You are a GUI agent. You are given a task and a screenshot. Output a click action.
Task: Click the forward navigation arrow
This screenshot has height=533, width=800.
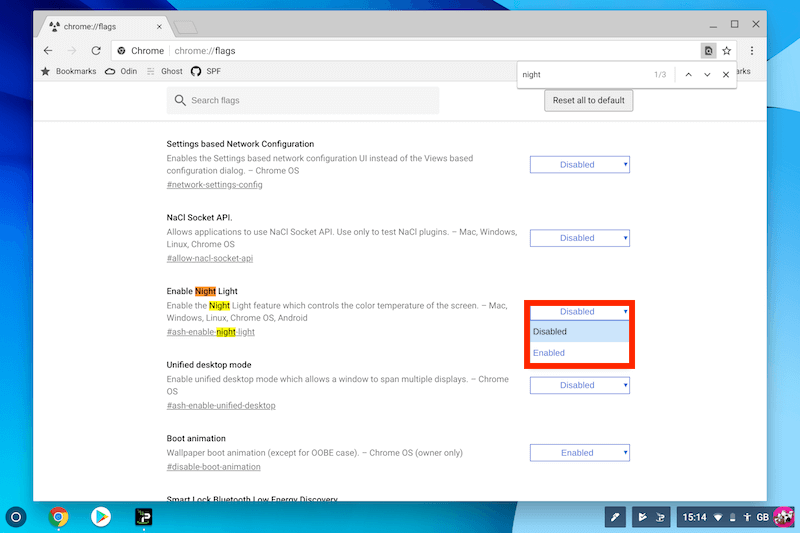coord(72,50)
